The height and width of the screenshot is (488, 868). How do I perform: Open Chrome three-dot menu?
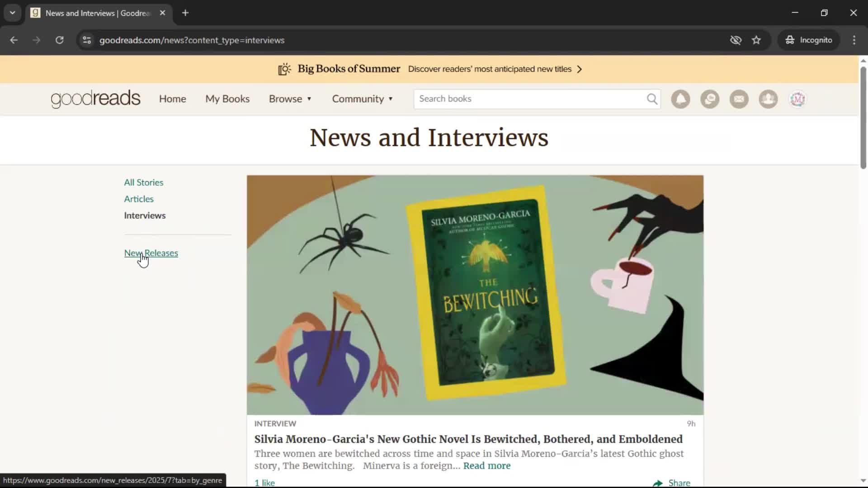(x=854, y=40)
